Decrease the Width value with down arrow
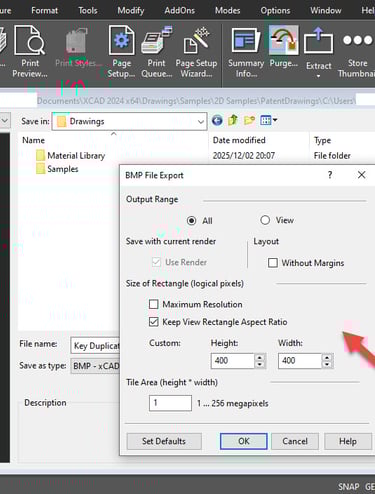 pyautogui.click(x=327, y=364)
